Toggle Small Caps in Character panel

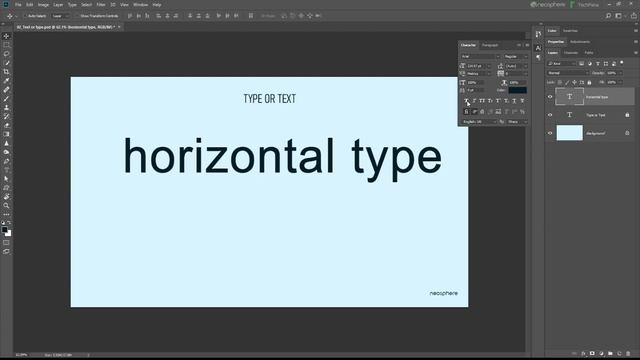(490, 101)
